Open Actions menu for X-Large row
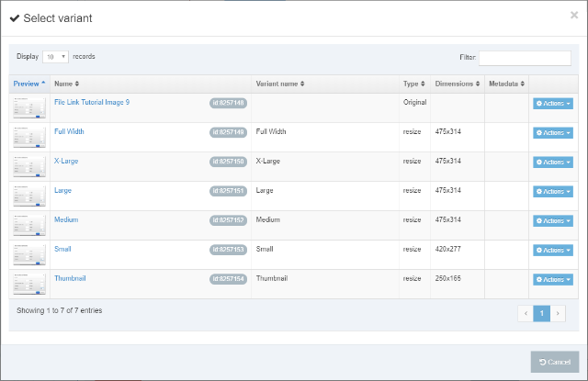Screen dimensions: 588x381 pos(553,162)
